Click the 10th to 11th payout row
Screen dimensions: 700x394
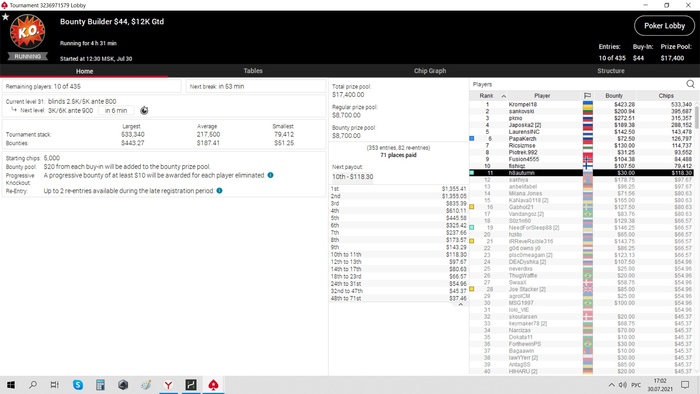coord(398,254)
